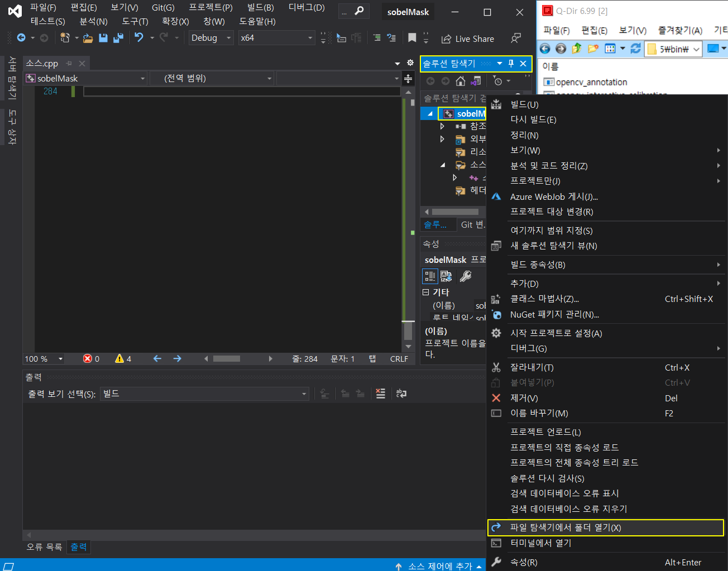Select 다시 빌드(E) in the context menu

coord(607,119)
